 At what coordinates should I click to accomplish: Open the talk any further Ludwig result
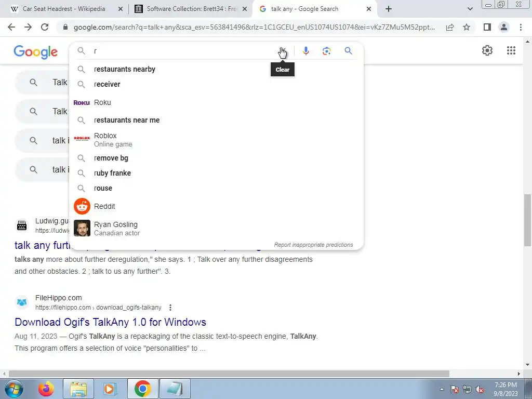click(x=42, y=245)
